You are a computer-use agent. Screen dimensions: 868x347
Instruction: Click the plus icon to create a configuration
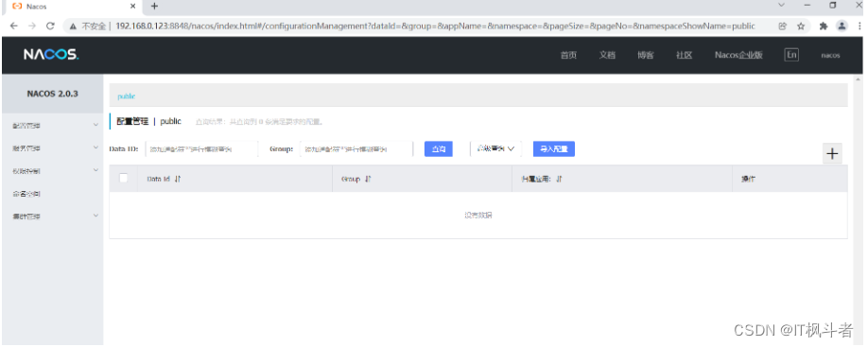pyautogui.click(x=832, y=153)
